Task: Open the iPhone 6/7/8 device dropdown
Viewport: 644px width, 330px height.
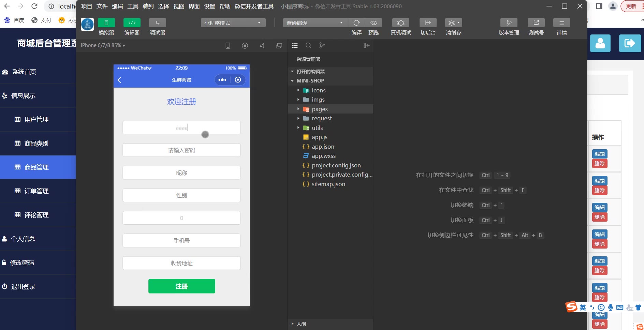Action: coord(103,45)
